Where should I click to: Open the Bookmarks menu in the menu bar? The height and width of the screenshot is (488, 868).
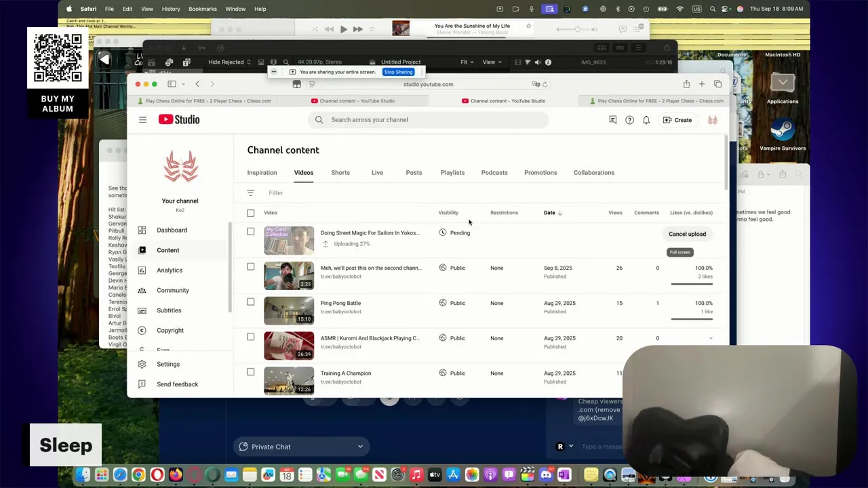(x=203, y=9)
